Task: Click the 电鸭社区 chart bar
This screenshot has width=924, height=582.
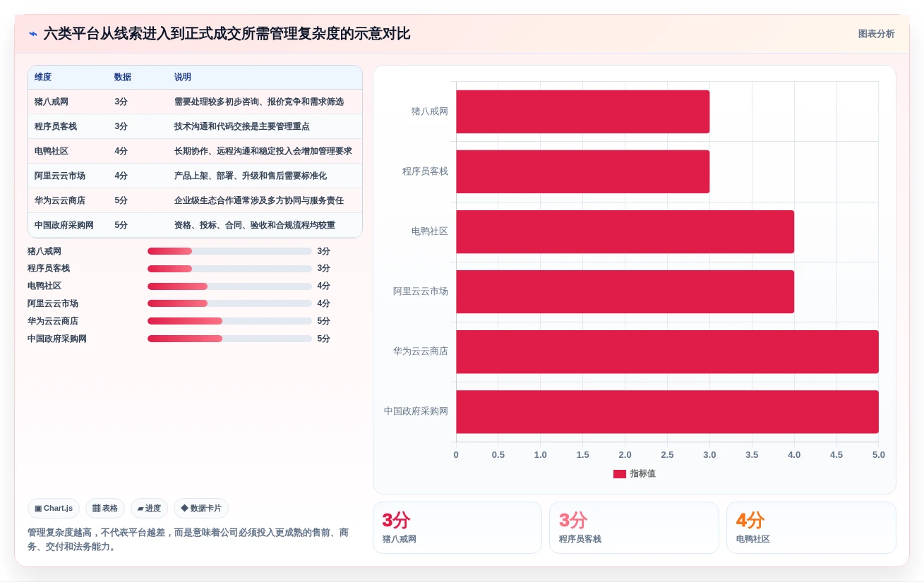Action: pos(625,231)
